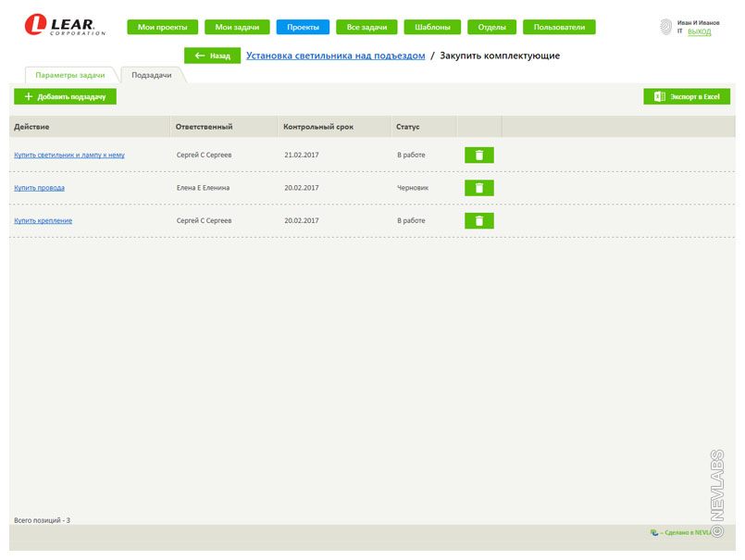
Task: Add a new subtask with 'Добавить подзадачу'
Action: 65,96
